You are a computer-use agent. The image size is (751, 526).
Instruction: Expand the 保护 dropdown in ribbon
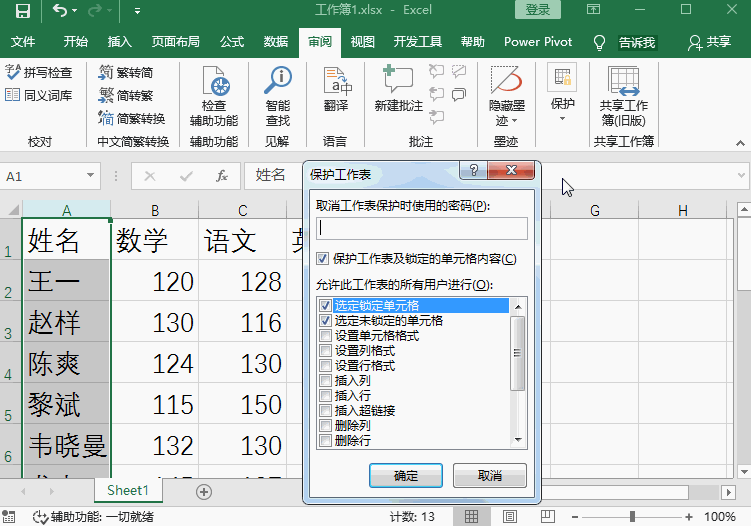(562, 119)
